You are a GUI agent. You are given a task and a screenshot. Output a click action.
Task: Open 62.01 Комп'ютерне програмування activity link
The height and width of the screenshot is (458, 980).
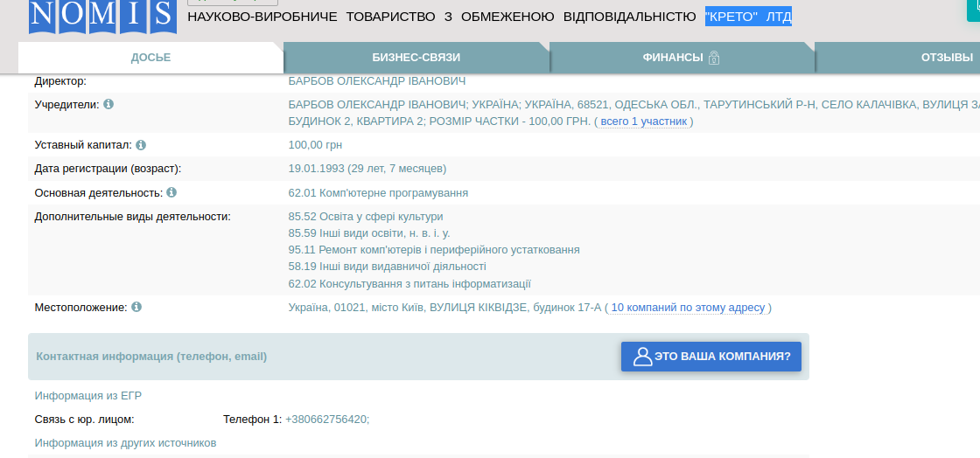[378, 193]
